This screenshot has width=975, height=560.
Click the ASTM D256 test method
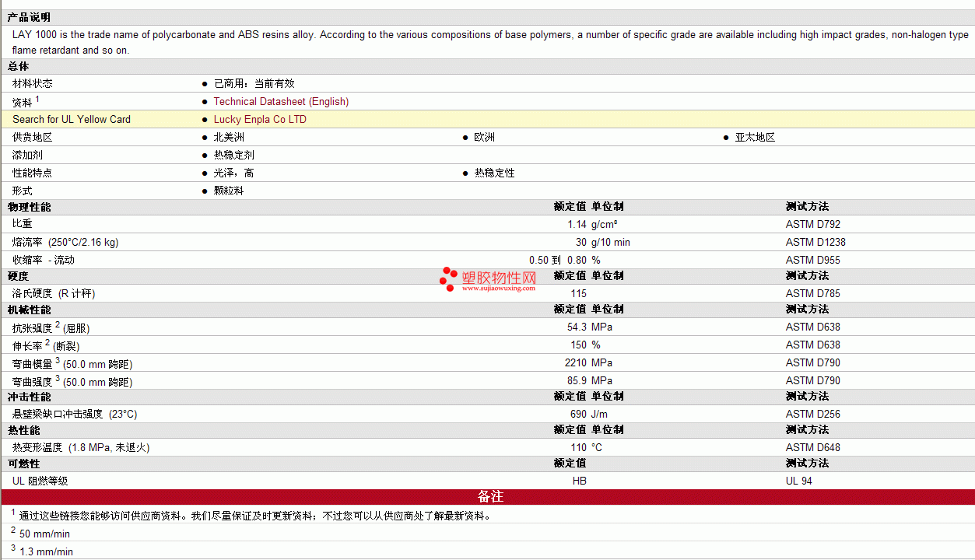[813, 415]
